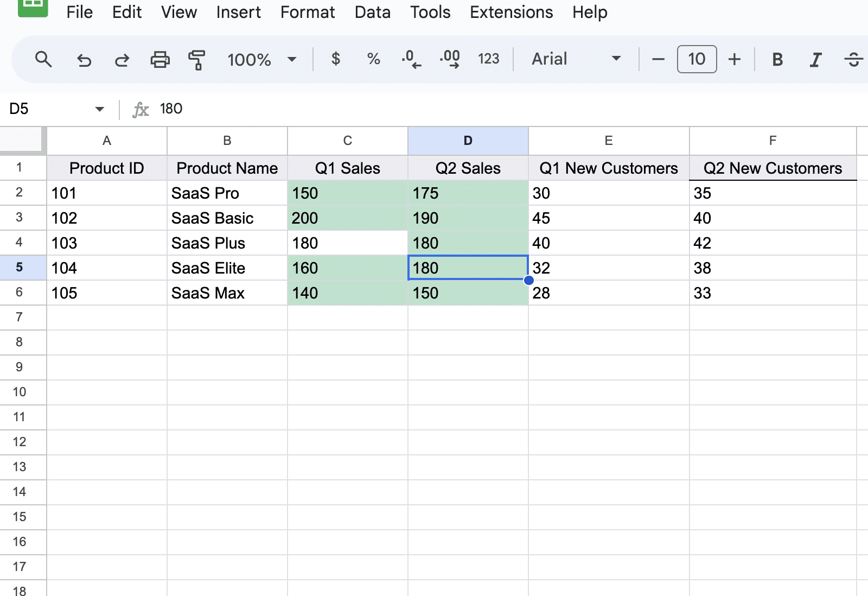Screen dimensions: 868x596
Task: Open the Edit menu
Action: 127,12
